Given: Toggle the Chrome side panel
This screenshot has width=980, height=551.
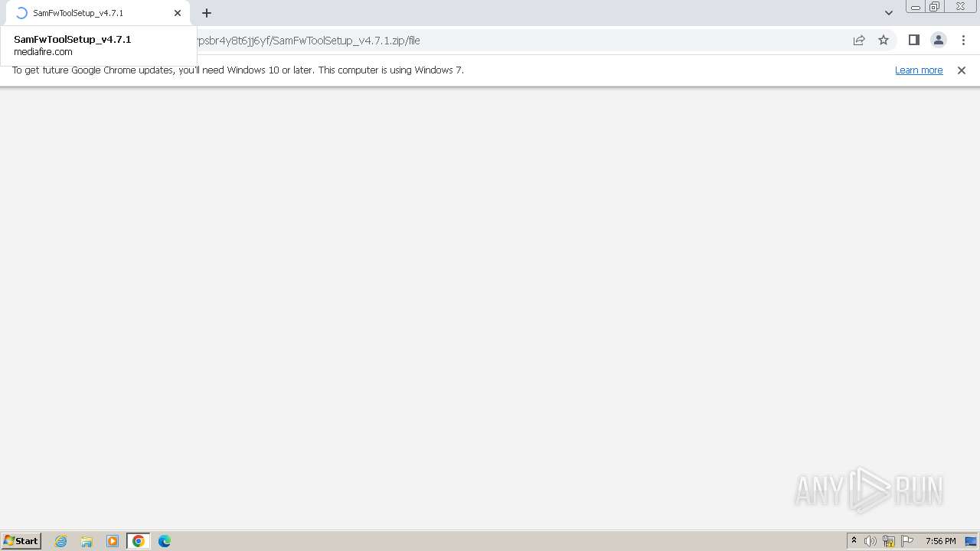Looking at the screenshot, I should pyautogui.click(x=914, y=41).
